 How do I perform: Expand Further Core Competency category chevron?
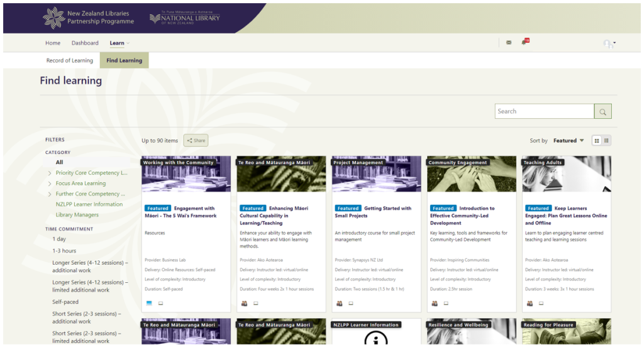point(50,194)
